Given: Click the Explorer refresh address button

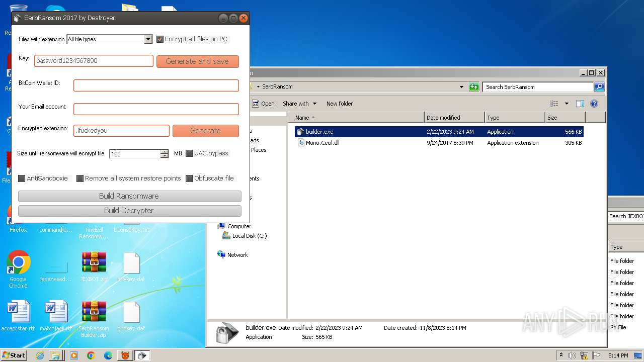Looking at the screenshot, I should click(x=474, y=87).
